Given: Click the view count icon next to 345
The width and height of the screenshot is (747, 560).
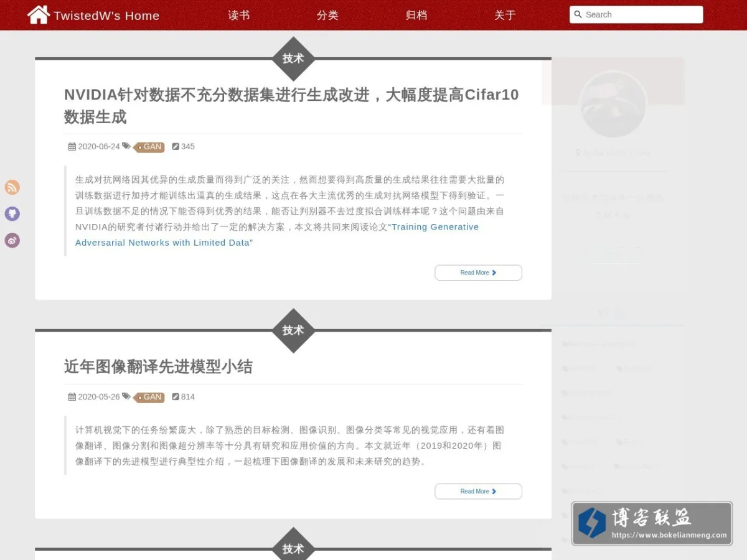Looking at the screenshot, I should point(176,147).
